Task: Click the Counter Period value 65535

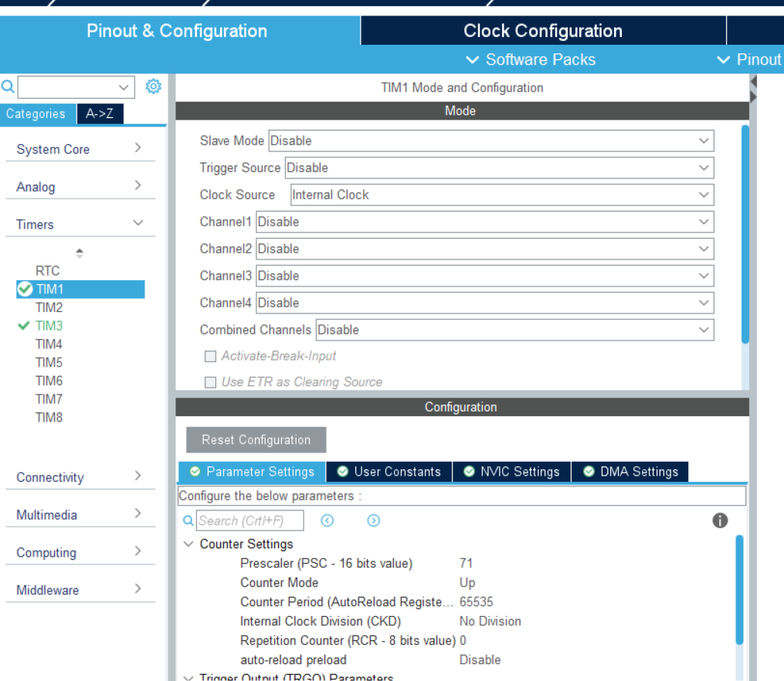Action: pos(476,601)
